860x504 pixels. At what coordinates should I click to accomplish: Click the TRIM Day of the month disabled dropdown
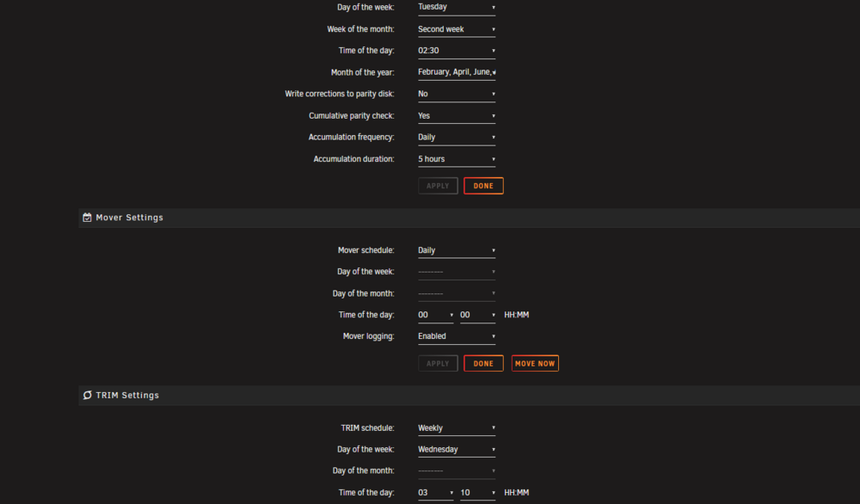pyautogui.click(x=457, y=470)
